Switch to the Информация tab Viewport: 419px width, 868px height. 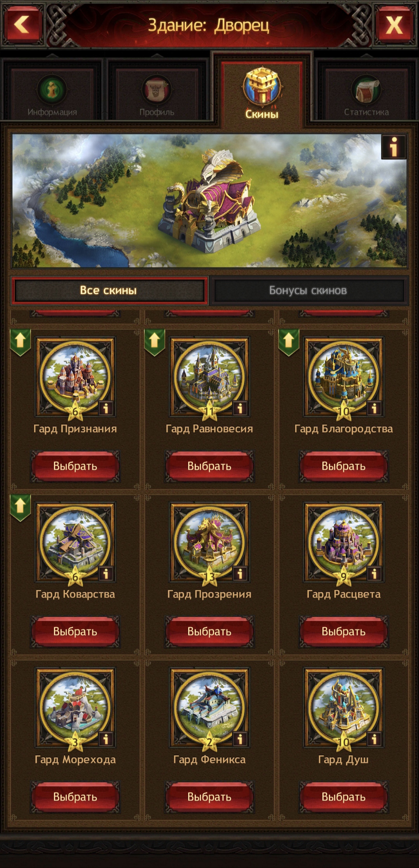point(52,95)
